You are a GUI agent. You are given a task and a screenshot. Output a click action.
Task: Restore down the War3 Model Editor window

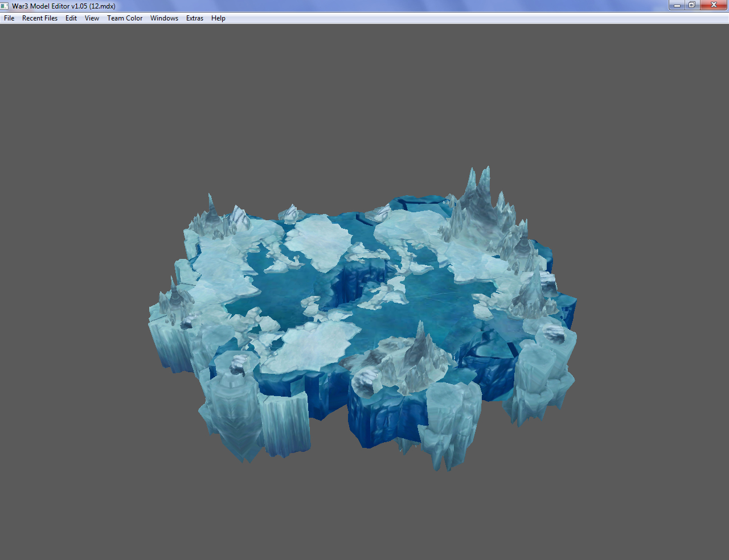692,5
